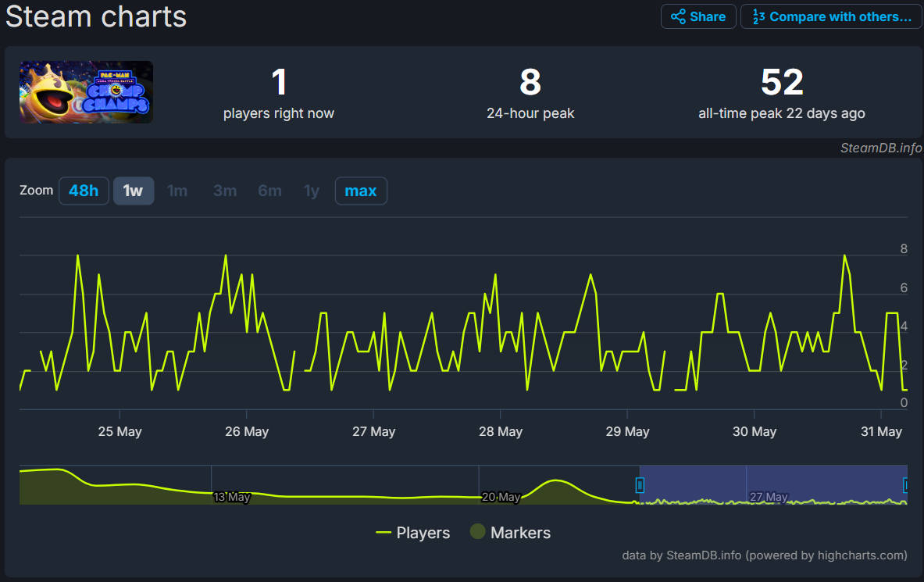Viewport: 924px width, 582px height.
Task: Toggle the Players series legend line
Action: [383, 533]
